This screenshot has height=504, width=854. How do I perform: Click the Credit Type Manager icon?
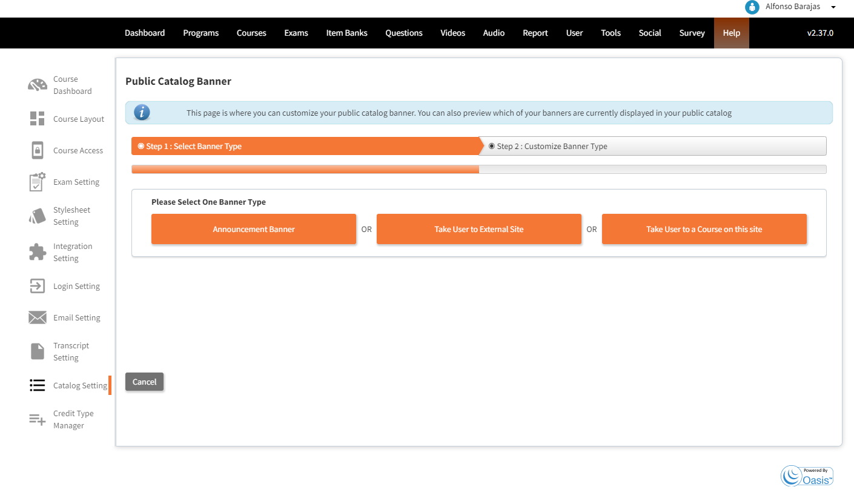[x=36, y=419]
